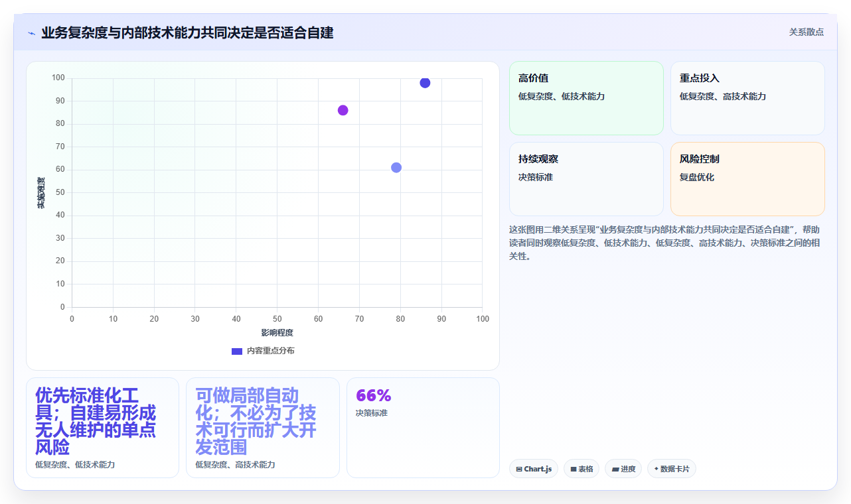The height and width of the screenshot is (504, 851).
Task: Click the 决策标准 text in 持续观察 card
Action: [x=536, y=178]
